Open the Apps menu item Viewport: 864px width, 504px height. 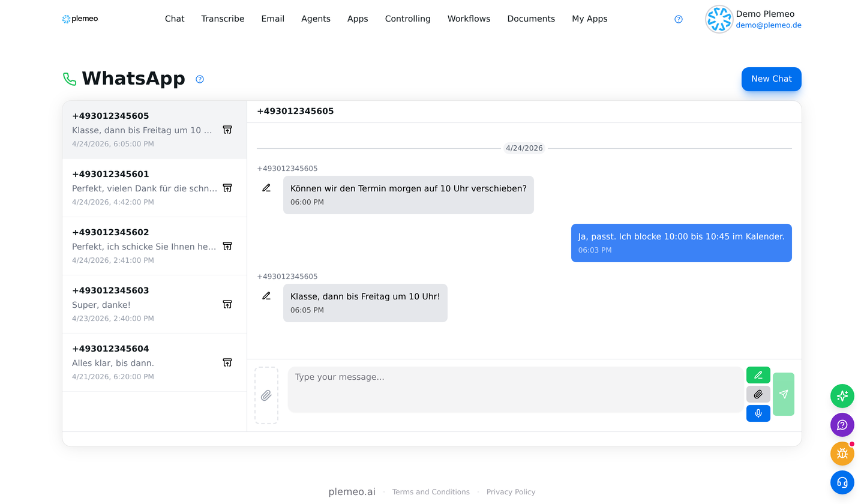358,19
